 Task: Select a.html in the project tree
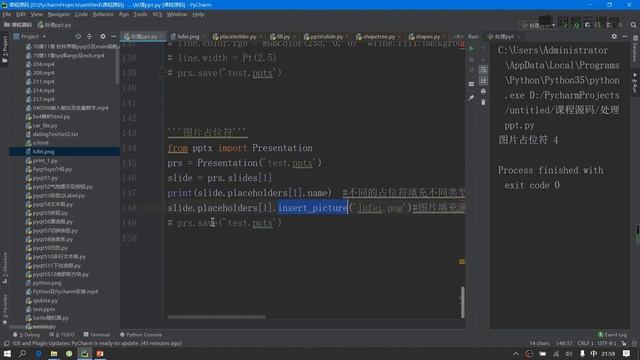[x=40, y=143]
